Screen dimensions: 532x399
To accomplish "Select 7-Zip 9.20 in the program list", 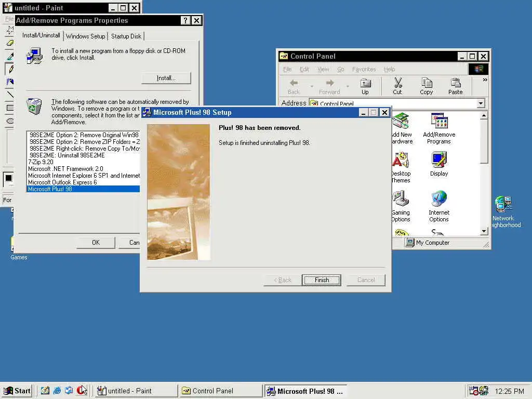I will click(x=83, y=162).
